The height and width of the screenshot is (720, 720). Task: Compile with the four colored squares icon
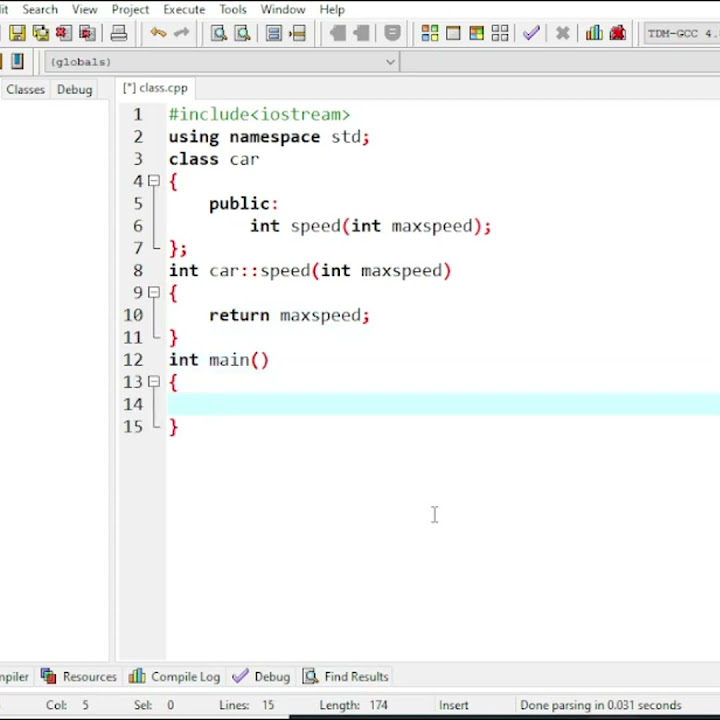coord(430,33)
